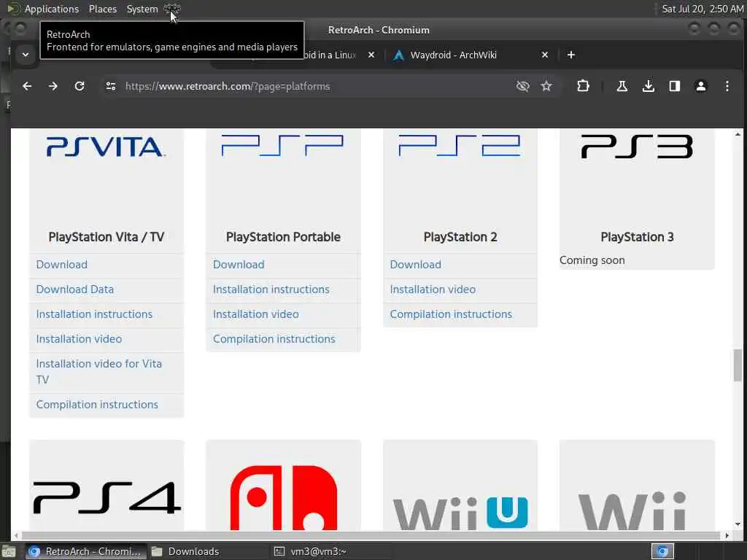
Task: Click Download under PlayStation Portable
Action: (239, 265)
